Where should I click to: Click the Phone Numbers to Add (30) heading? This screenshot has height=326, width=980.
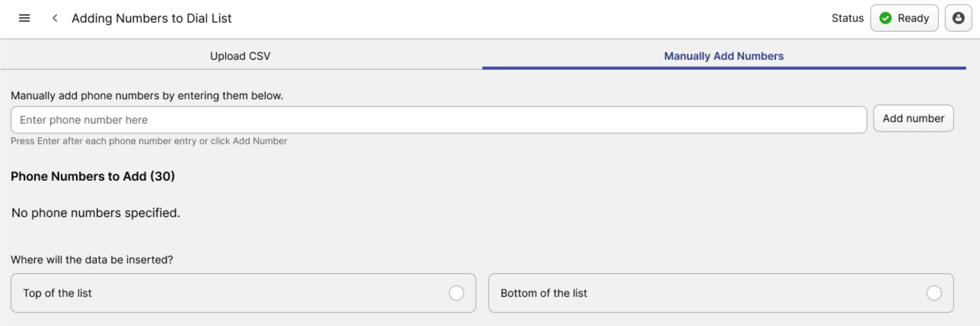[93, 176]
